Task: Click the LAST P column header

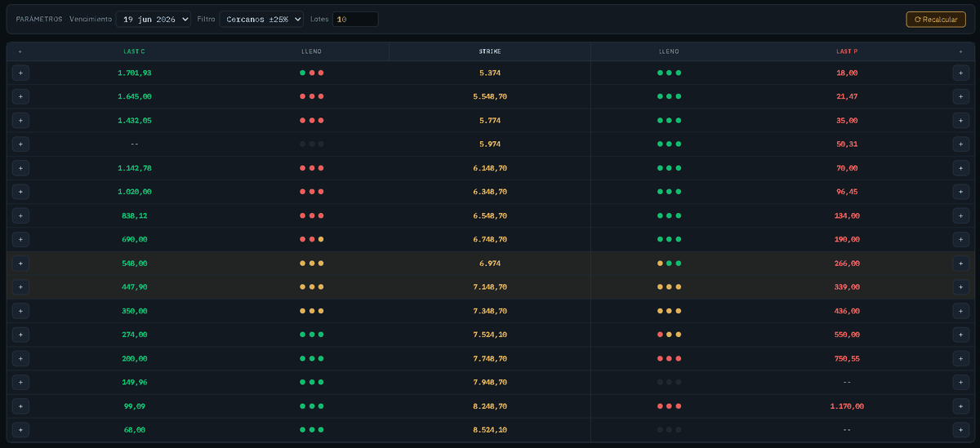Action: [x=847, y=51]
